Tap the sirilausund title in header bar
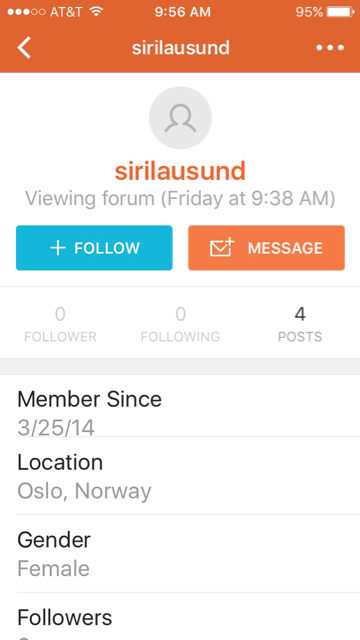This screenshot has width=360, height=640. [x=180, y=48]
